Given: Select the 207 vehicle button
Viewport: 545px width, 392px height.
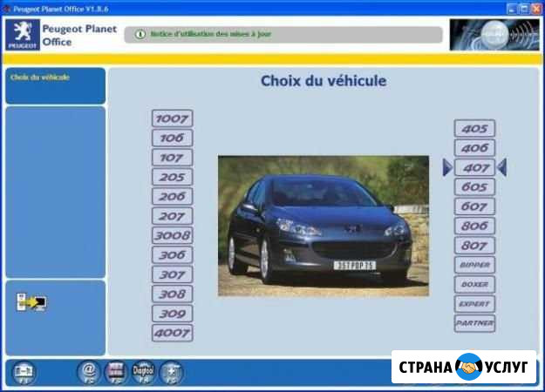Looking at the screenshot, I should click(x=172, y=216).
